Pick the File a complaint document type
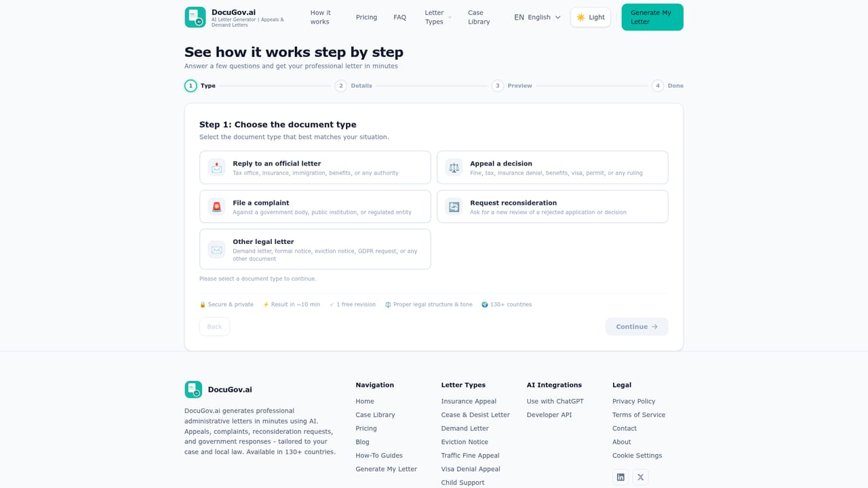The width and height of the screenshot is (868, 488). pos(315,207)
